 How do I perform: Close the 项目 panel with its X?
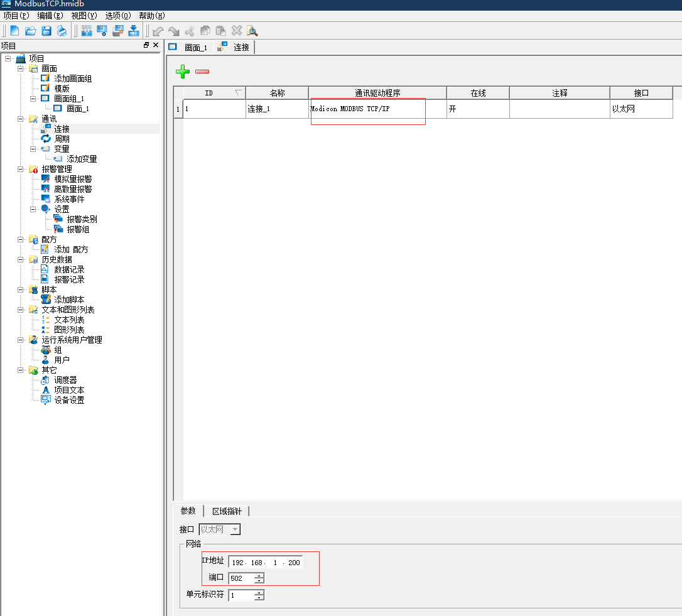[x=156, y=45]
